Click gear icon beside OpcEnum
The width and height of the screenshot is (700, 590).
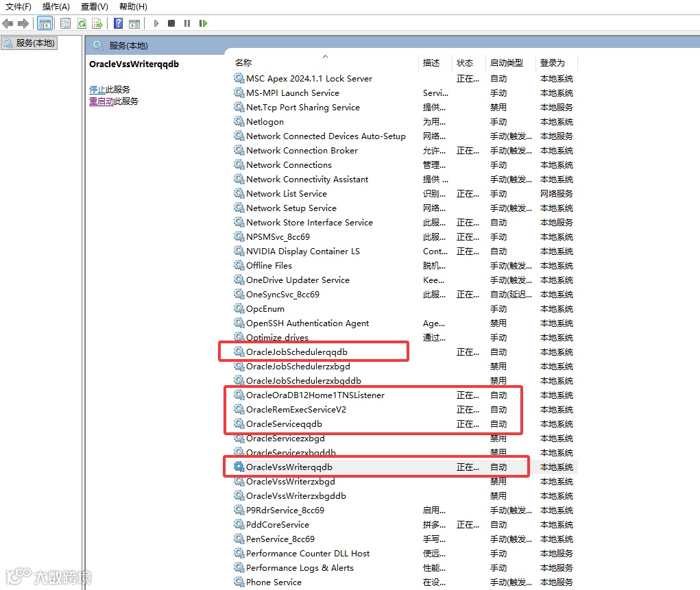[239, 308]
